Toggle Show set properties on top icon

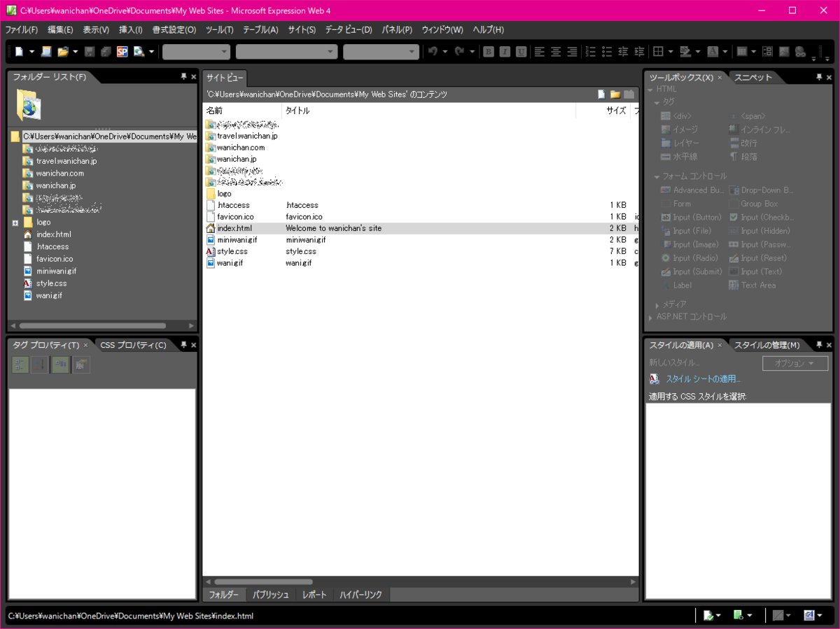click(60, 365)
